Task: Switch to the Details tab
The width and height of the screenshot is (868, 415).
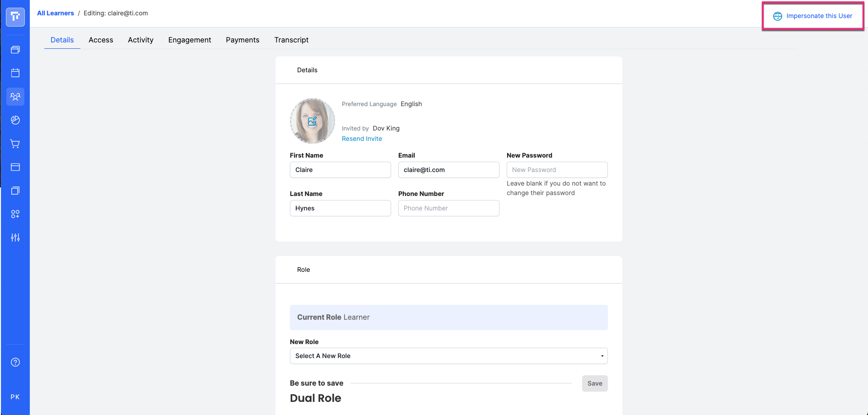Action: click(x=62, y=40)
